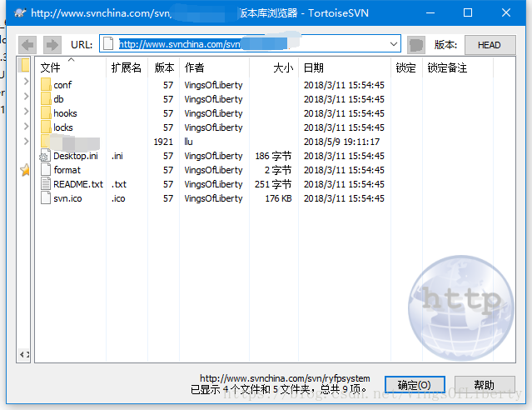532x410 pixels.
Task: Click the .ini extension cell
Action: (x=117, y=156)
